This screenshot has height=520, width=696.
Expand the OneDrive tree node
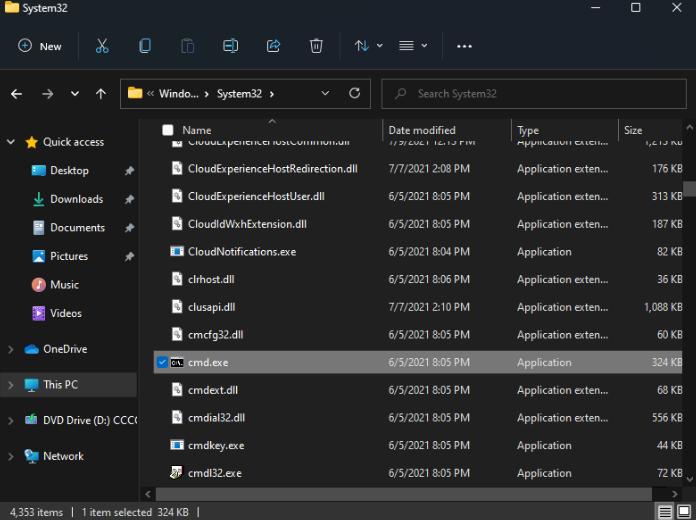(x=11, y=349)
